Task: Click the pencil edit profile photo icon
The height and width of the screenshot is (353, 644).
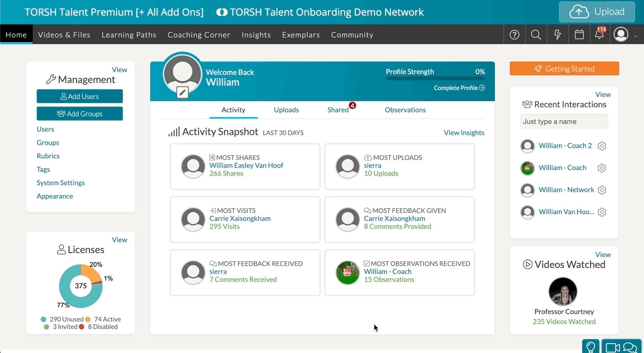Action: tap(182, 92)
